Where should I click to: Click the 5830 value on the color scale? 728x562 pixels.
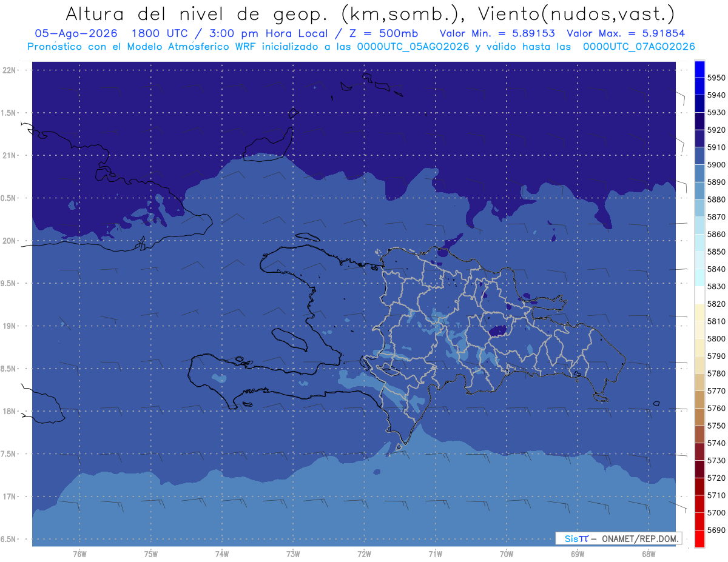coord(716,287)
